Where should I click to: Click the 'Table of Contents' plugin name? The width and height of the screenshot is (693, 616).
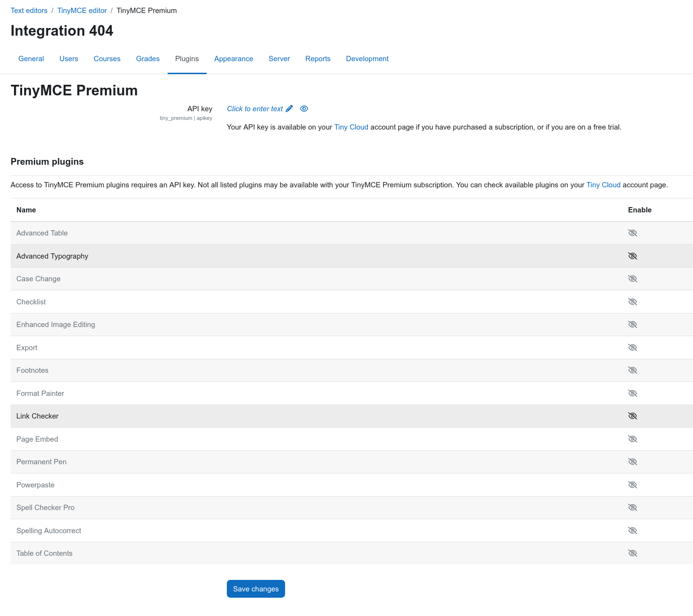[x=44, y=553]
